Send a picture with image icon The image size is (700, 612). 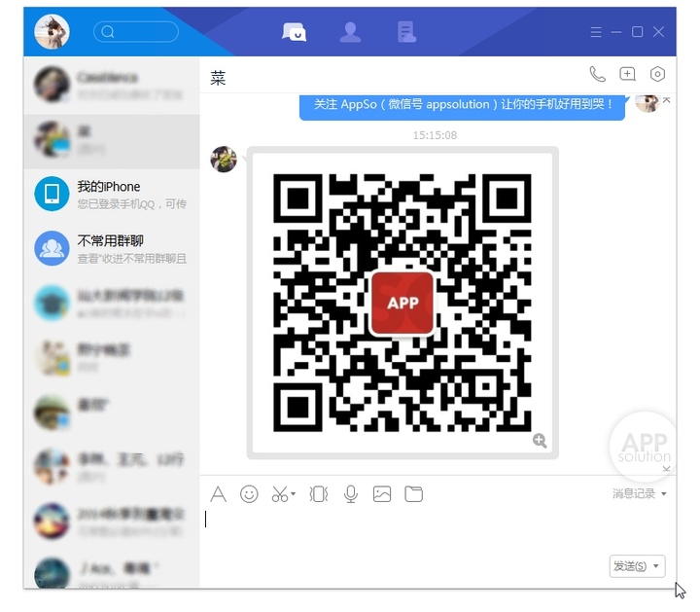coord(382,494)
